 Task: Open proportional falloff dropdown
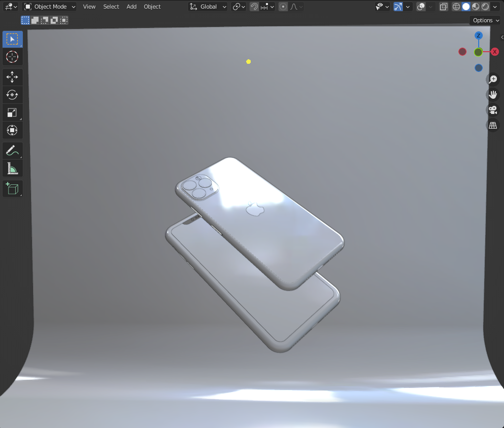pyautogui.click(x=296, y=7)
